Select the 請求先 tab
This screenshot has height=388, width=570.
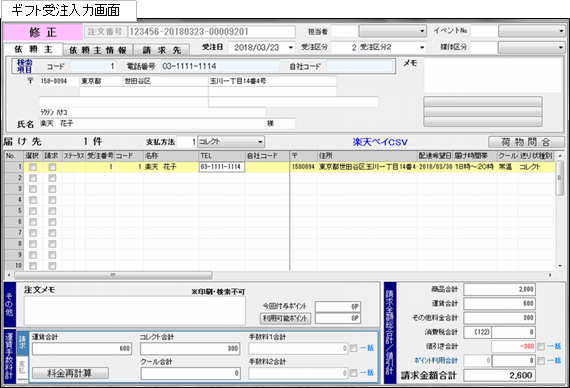(161, 50)
